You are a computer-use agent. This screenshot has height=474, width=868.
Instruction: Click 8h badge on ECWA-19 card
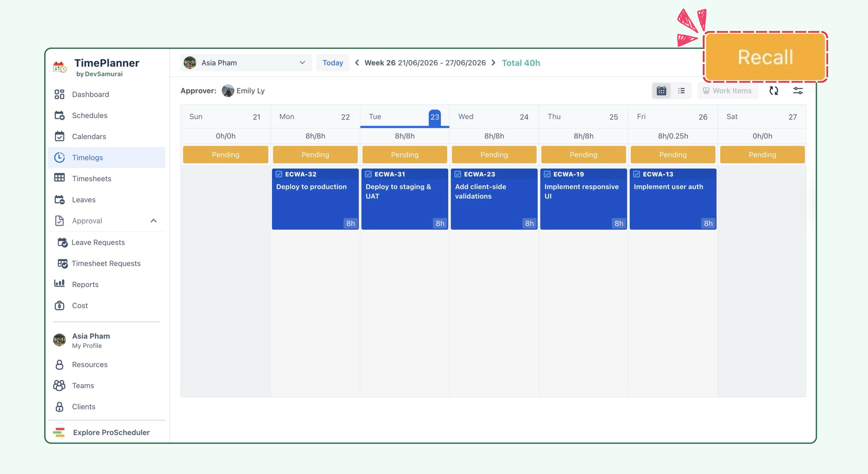coord(619,223)
